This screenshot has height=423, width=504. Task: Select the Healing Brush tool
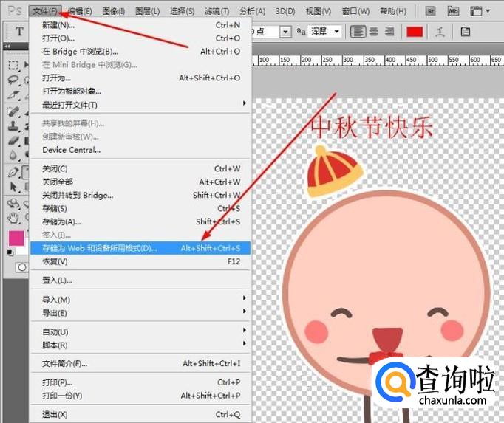click(x=13, y=112)
